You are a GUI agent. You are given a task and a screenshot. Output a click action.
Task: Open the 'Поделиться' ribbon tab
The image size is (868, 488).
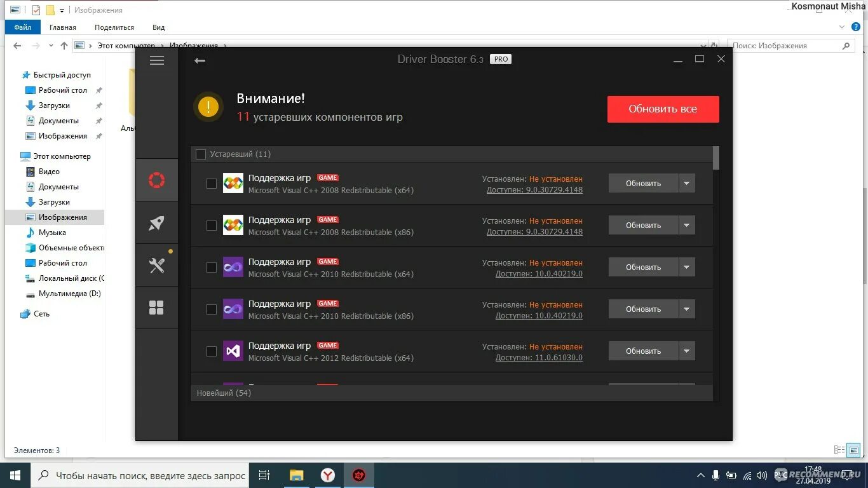pos(114,27)
